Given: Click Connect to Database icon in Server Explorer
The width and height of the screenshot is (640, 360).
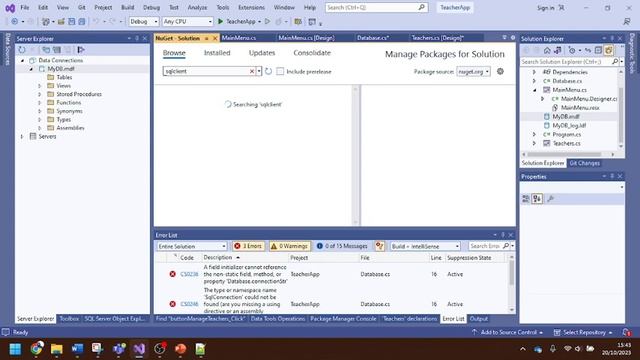Looking at the screenshot, I should tap(46, 50).
